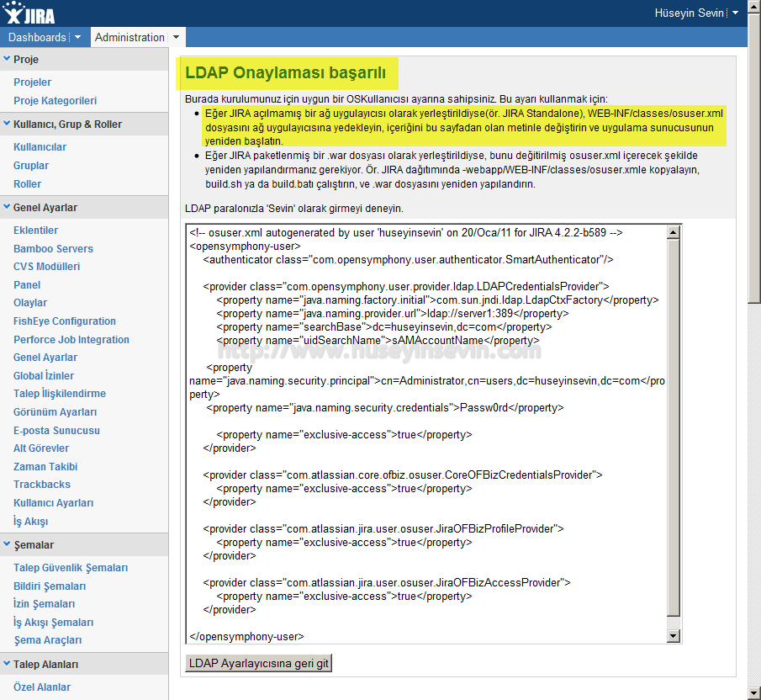
Task: Open CVS Modülleri
Action: 46,267
